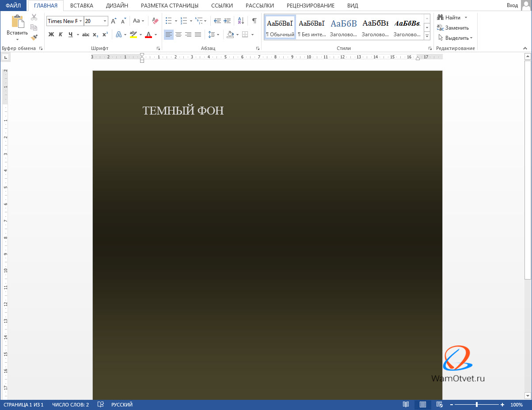Click the Sort А-Я icon
The width and height of the screenshot is (532, 410).
pyautogui.click(x=241, y=21)
